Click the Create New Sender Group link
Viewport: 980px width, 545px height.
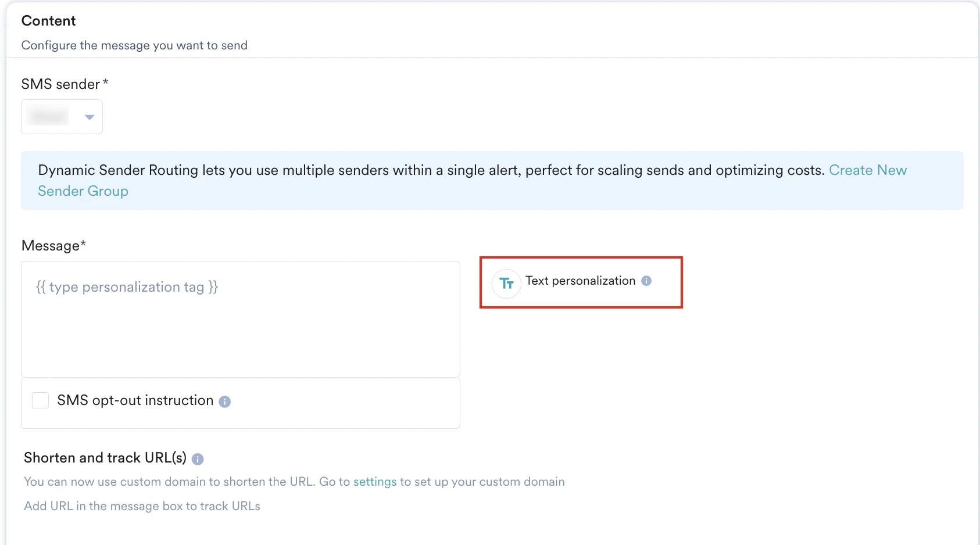pos(868,170)
